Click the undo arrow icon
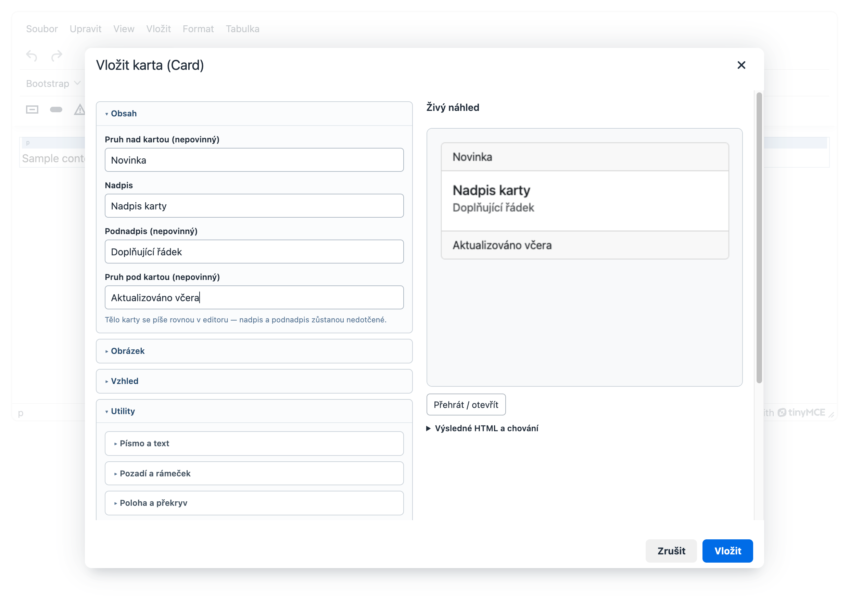This screenshot has height=616, width=849. (32, 56)
